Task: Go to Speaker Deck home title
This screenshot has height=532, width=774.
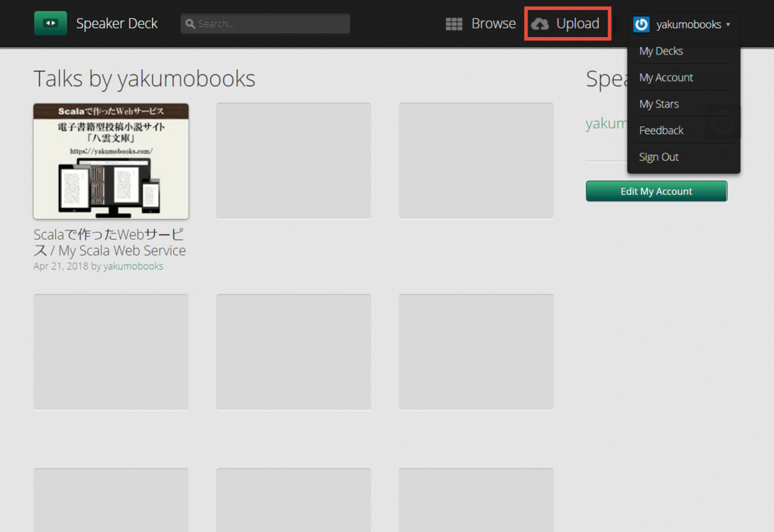Action: point(116,23)
